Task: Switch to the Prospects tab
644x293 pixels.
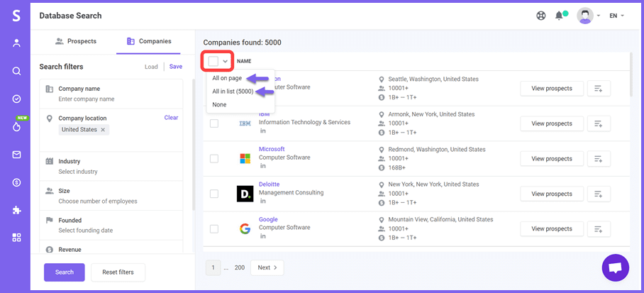Action: point(76,42)
